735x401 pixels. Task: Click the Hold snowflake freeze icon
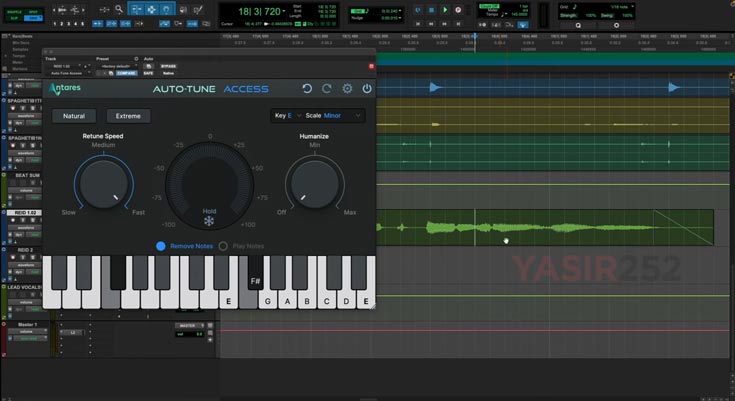pos(209,220)
